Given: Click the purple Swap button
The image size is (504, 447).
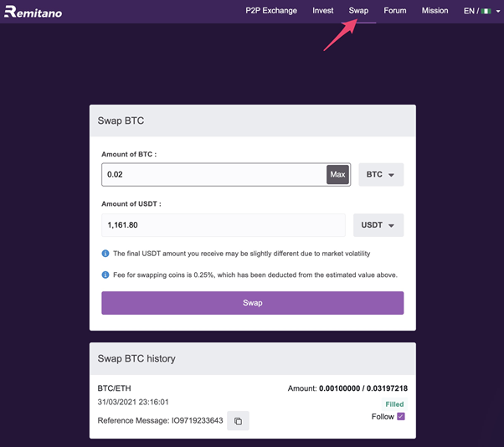Looking at the screenshot, I should tap(253, 303).
